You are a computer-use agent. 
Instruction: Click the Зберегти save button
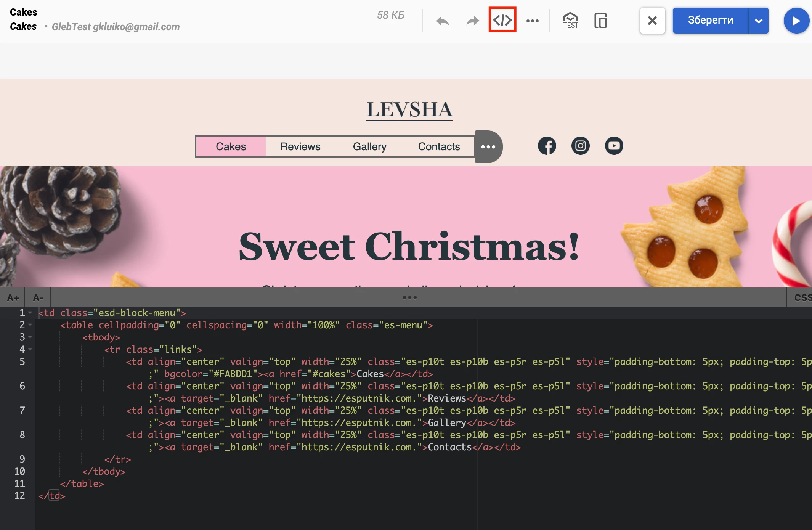(710, 21)
